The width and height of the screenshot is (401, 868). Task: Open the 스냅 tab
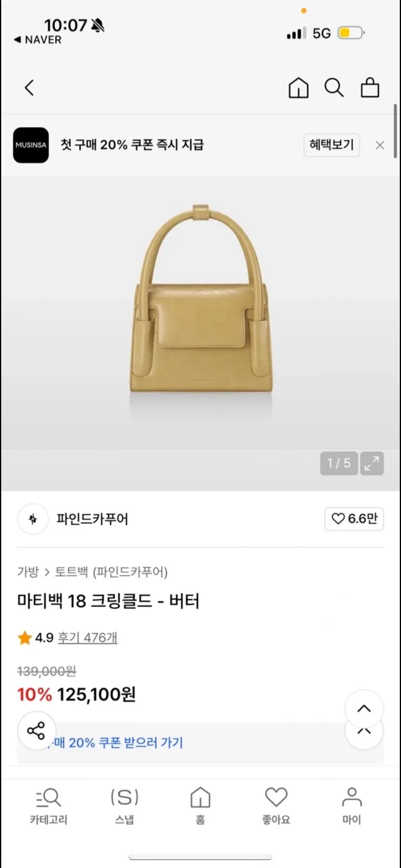(124, 805)
